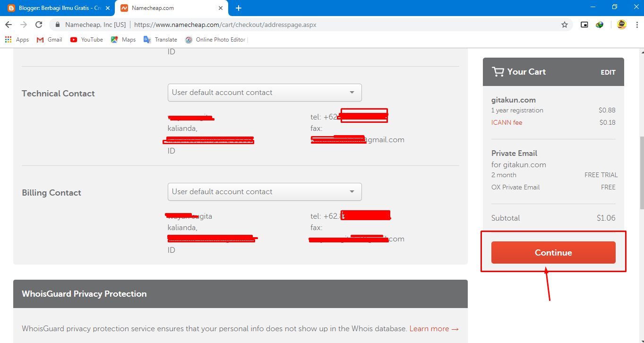Open the YouTube bookmark

pyautogui.click(x=86, y=40)
